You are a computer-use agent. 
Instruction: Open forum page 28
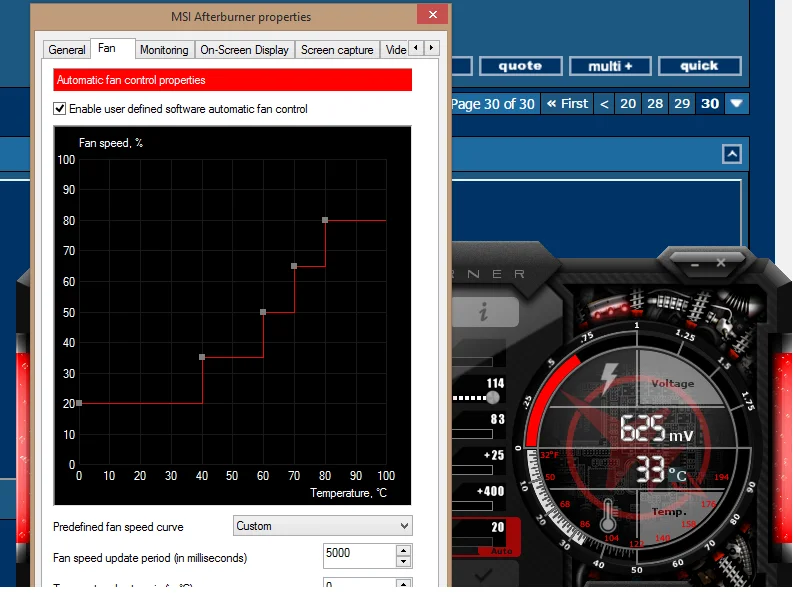tap(655, 104)
